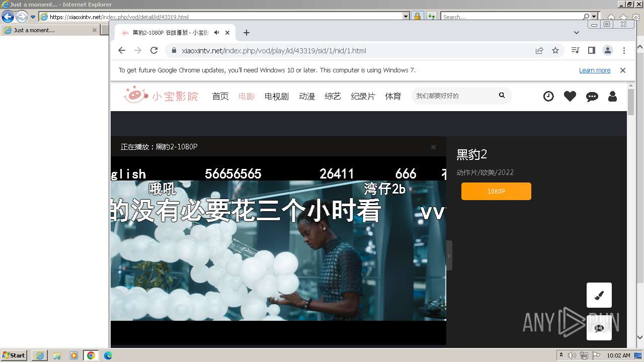Click the 小宝影院 site logo
The width and height of the screenshot is (644, 362).
pyautogui.click(x=161, y=95)
